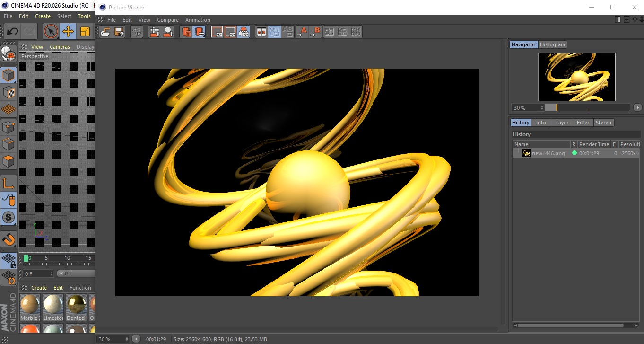
Task: Toggle the AB compare mode button
Action: pyautogui.click(x=261, y=32)
